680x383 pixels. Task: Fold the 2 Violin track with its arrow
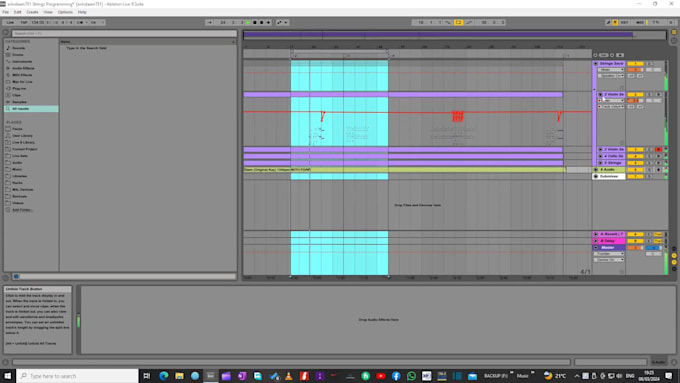600,95
